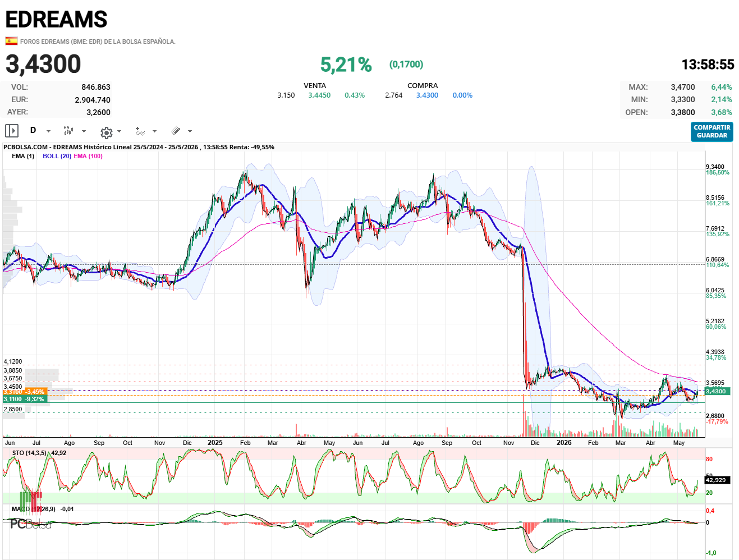Click the Heikin-Ashi candlestick chart type icon
739x560 pixels.
tap(68, 131)
